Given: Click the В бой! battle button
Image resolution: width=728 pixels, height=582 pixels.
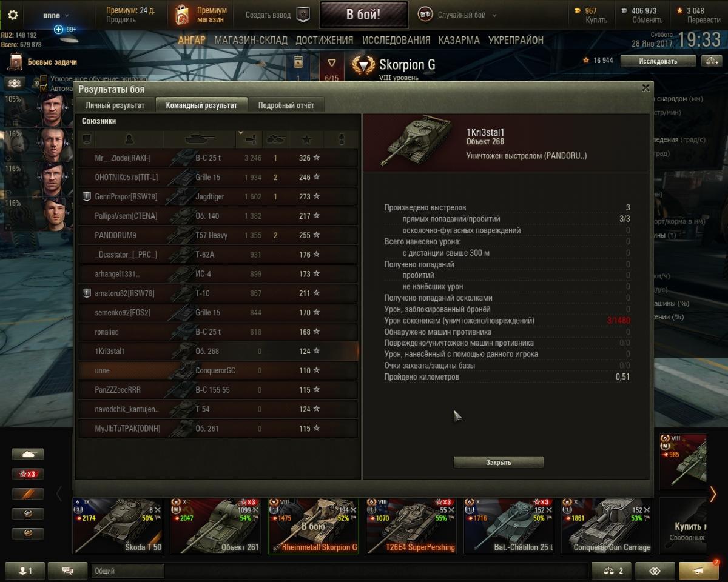Looking at the screenshot, I should point(363,15).
